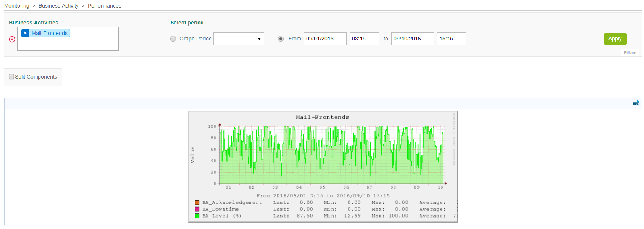
Task: Clear the Business Activities selection with red X
Action: 12,39
